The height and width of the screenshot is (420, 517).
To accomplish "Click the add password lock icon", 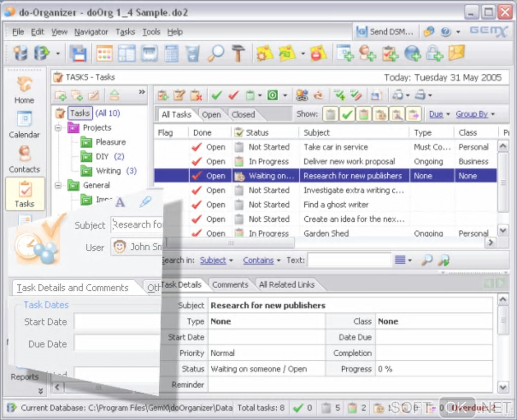I will (434, 53).
